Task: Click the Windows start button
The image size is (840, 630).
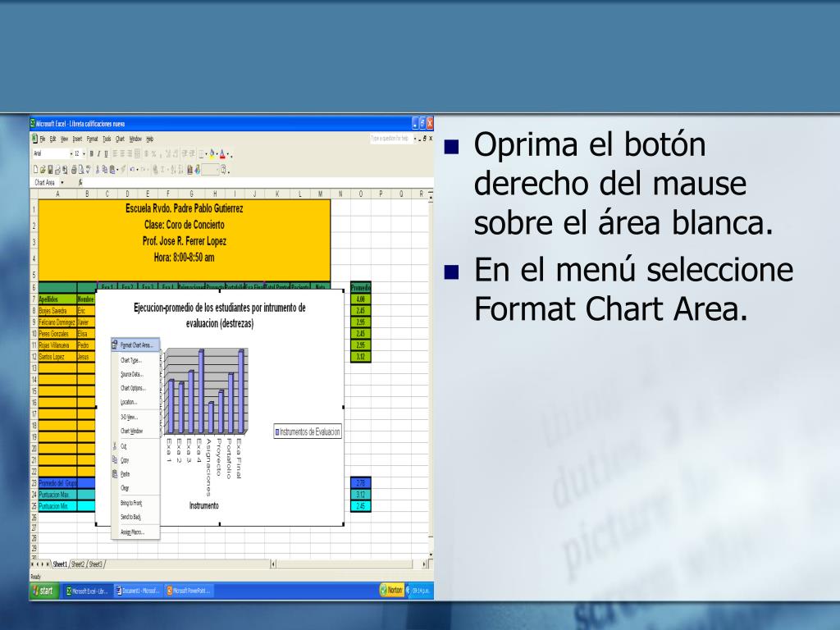Action: 44,591
